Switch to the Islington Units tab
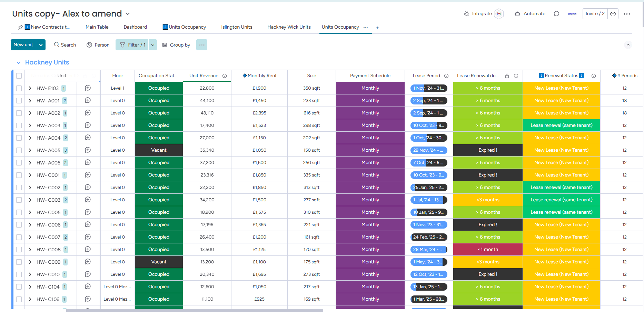The width and height of the screenshot is (644, 312). click(x=237, y=27)
